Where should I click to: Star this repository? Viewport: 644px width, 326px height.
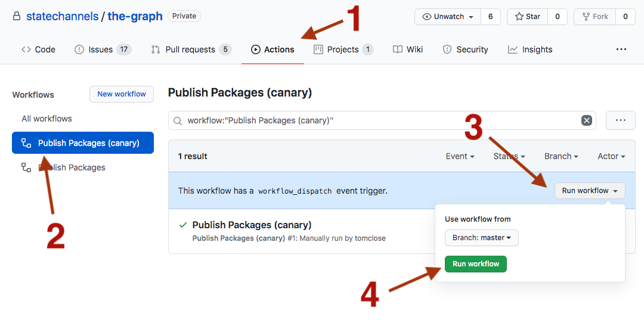(x=527, y=17)
